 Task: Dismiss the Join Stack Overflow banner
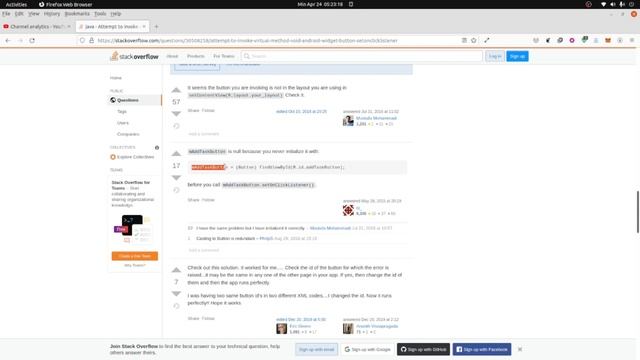point(520,349)
